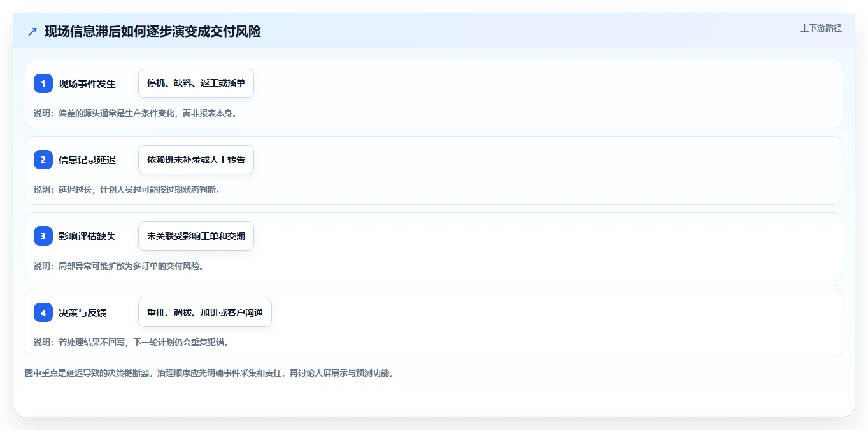Click step number 1 badge
Image resolution: width=868 pixels, height=430 pixels.
coord(43,83)
